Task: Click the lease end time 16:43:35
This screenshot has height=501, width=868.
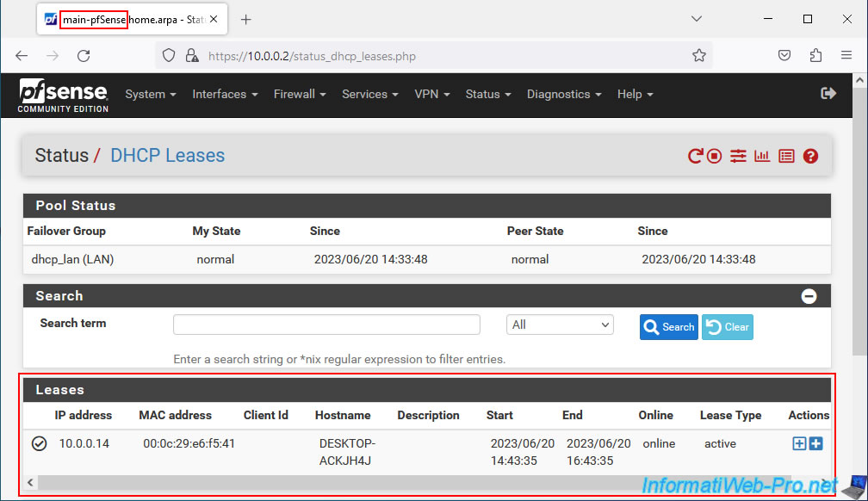Action: [590, 461]
